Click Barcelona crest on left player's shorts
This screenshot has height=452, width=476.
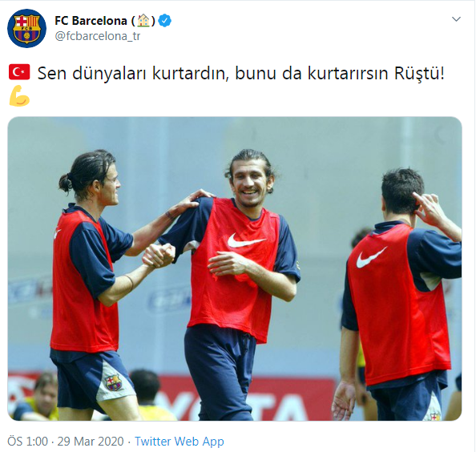114,382
